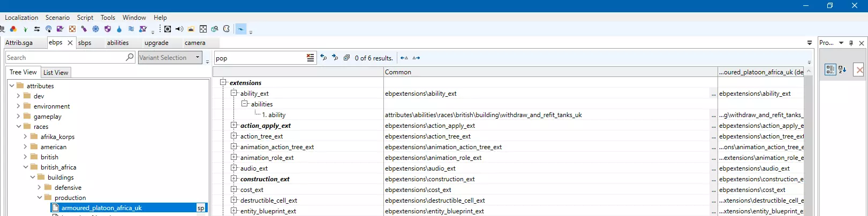This screenshot has width=868, height=216.
Task: Click the expand all results icon
Action: [x=346, y=58]
